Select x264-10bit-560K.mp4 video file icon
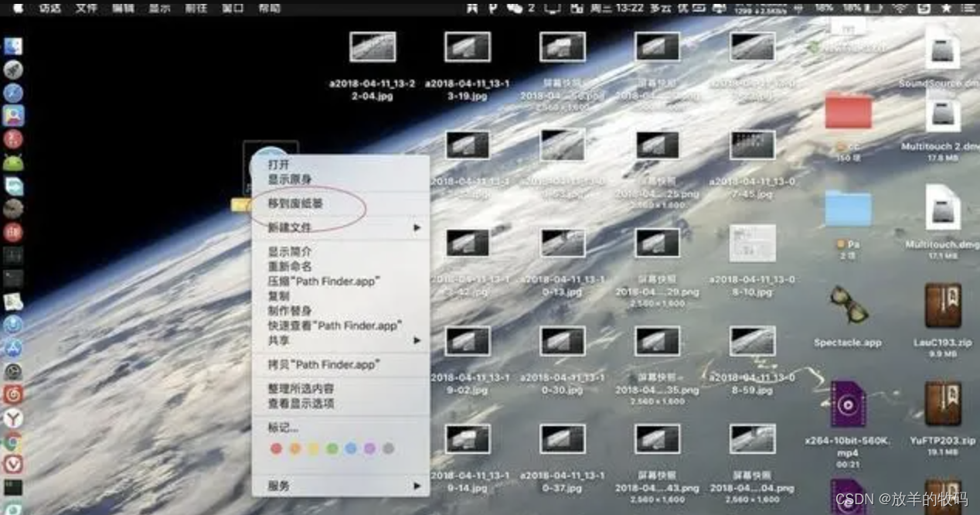 [848, 404]
